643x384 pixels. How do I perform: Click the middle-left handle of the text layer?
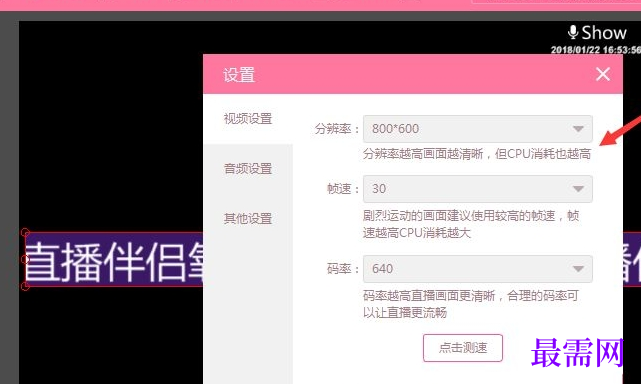[x=25, y=259]
